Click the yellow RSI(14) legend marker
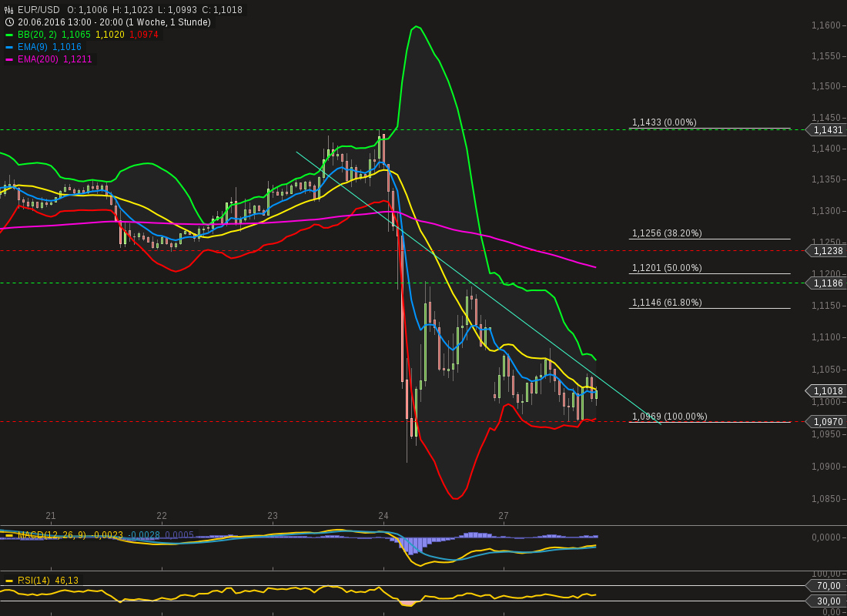The image size is (847, 616). tap(9, 581)
